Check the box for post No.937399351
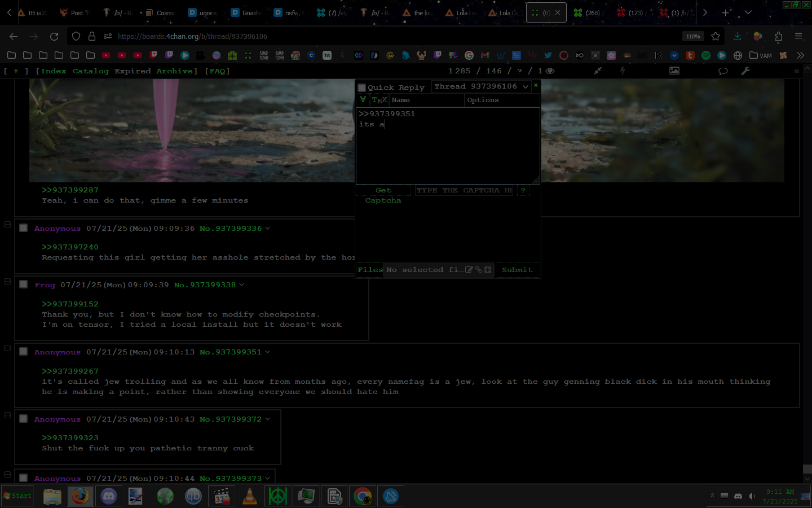 24,352
